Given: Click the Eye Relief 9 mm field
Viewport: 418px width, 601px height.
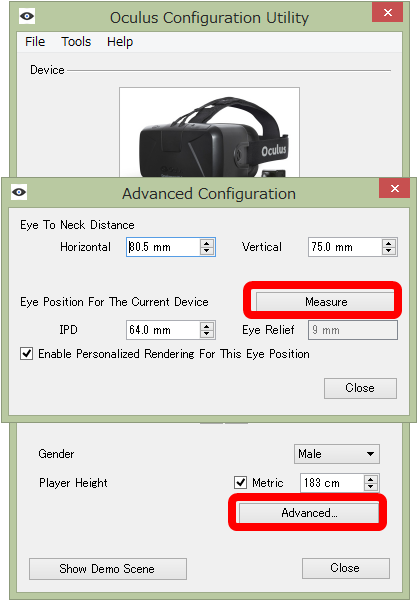Looking at the screenshot, I should click(353, 330).
